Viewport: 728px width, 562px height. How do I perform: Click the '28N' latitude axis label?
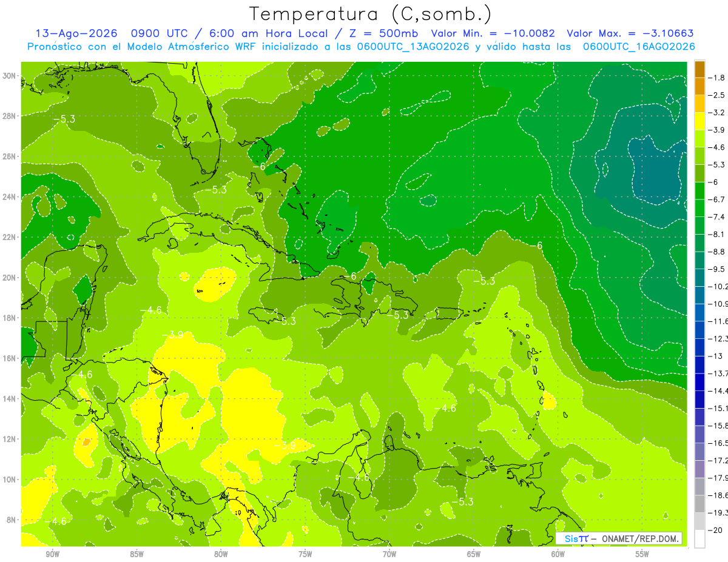pyautogui.click(x=9, y=116)
